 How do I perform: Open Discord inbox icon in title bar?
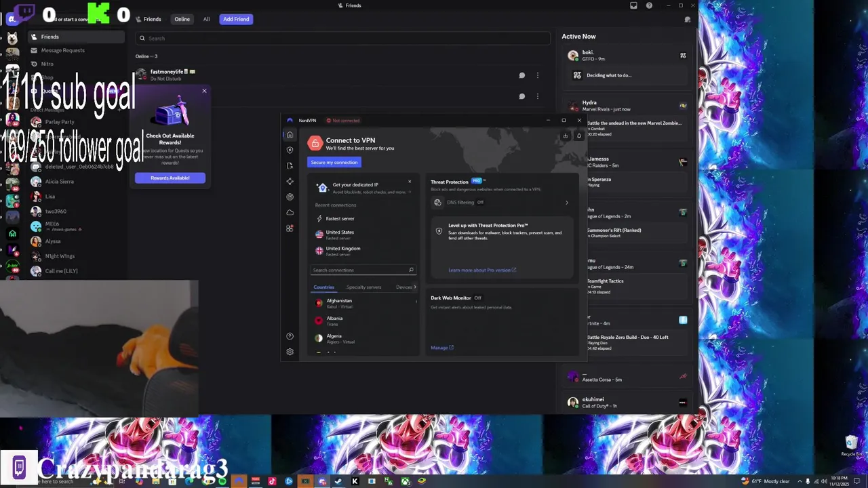[x=633, y=5]
